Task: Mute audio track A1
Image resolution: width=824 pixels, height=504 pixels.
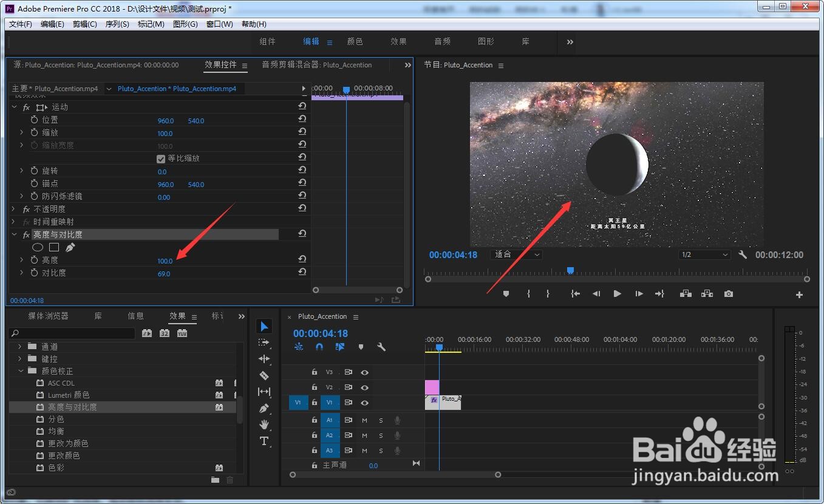Action: point(365,420)
